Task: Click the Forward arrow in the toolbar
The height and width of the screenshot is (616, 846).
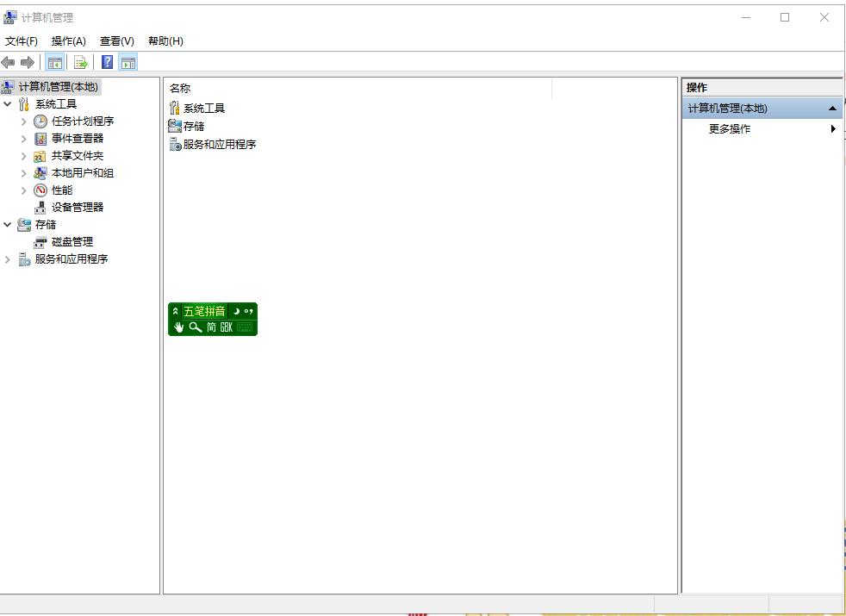Action: (x=28, y=63)
